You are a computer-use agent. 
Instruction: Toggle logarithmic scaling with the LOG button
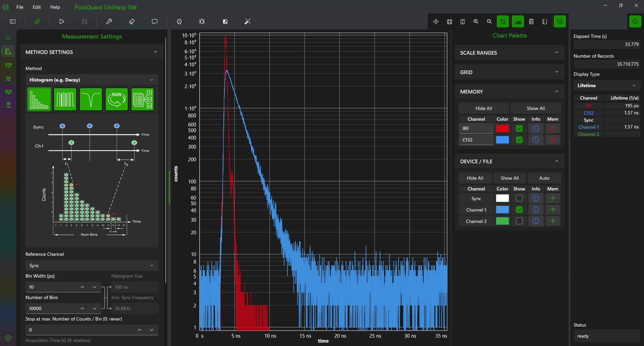pyautogui.click(x=518, y=21)
